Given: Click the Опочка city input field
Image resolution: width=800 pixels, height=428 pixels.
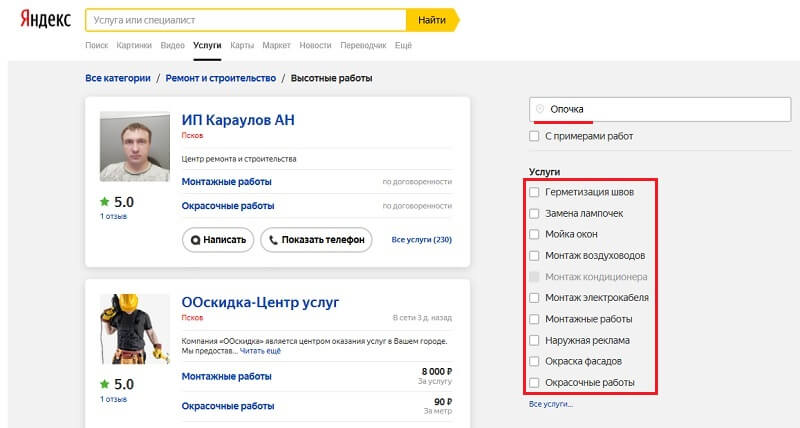Looking at the screenshot, I should 660,109.
